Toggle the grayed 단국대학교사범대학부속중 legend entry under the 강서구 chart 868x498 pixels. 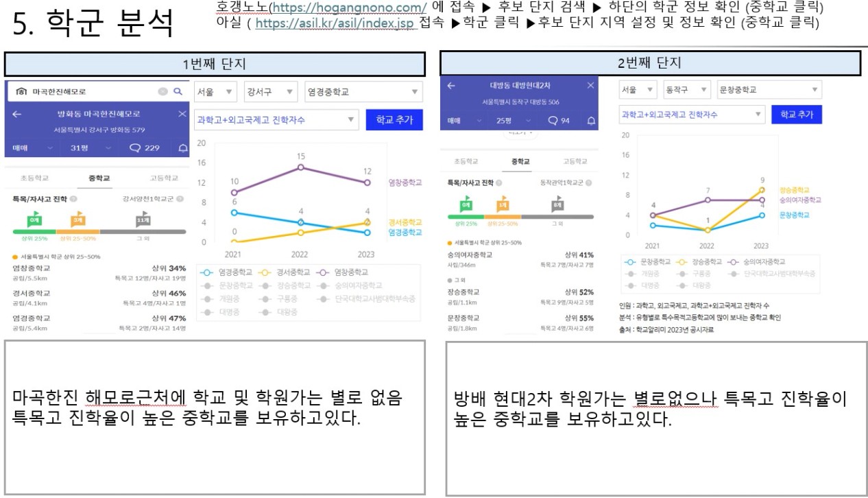[367, 299]
